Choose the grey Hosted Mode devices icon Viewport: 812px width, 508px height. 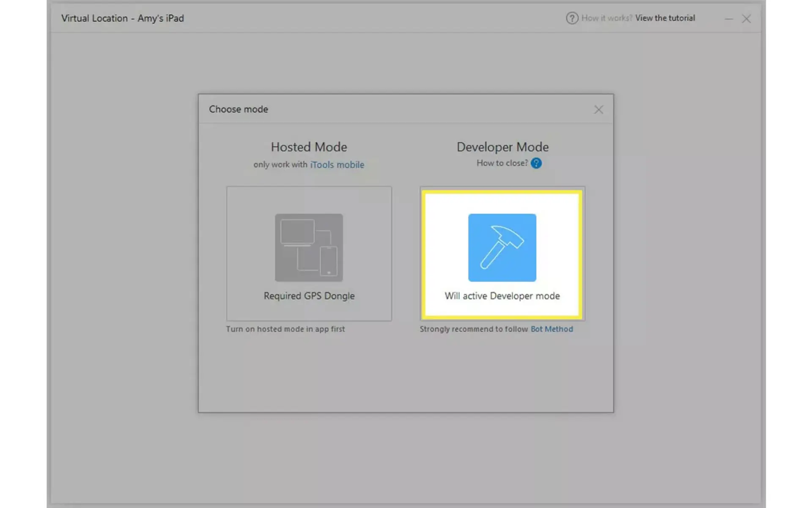coord(309,248)
